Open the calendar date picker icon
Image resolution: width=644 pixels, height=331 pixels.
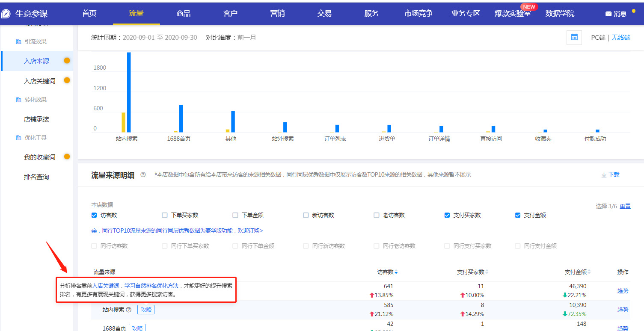(574, 37)
